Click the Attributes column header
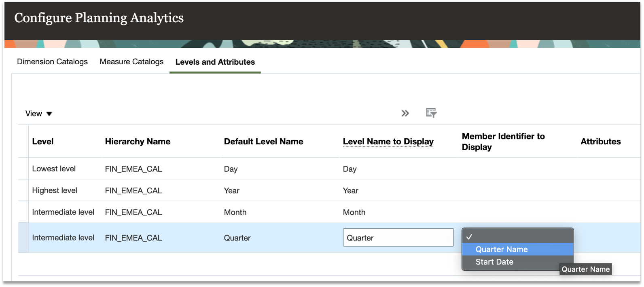This screenshot has height=287, width=644. point(600,141)
